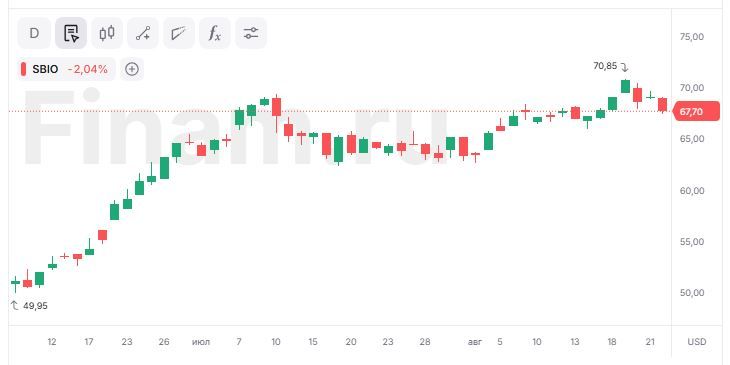Select the trend line drawing tool
Viewport: 730px width, 365px height.
point(143,33)
